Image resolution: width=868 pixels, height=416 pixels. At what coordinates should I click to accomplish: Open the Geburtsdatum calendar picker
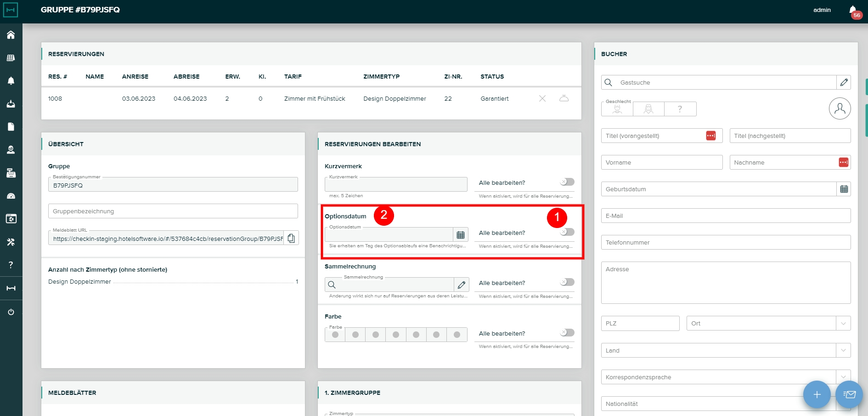(844, 189)
